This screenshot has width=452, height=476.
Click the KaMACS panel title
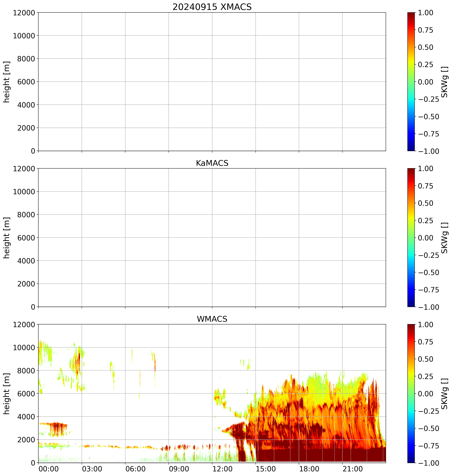click(x=212, y=163)
